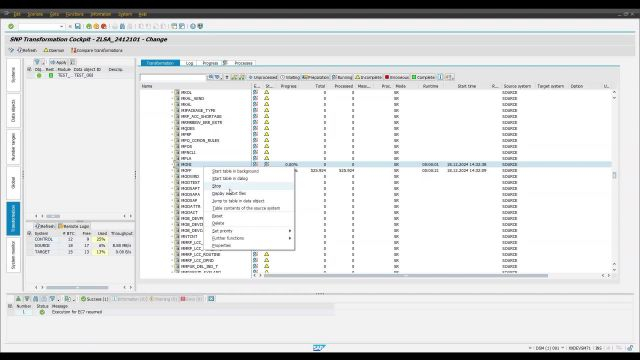Click Refresh in the system monitor panel

(x=44, y=226)
